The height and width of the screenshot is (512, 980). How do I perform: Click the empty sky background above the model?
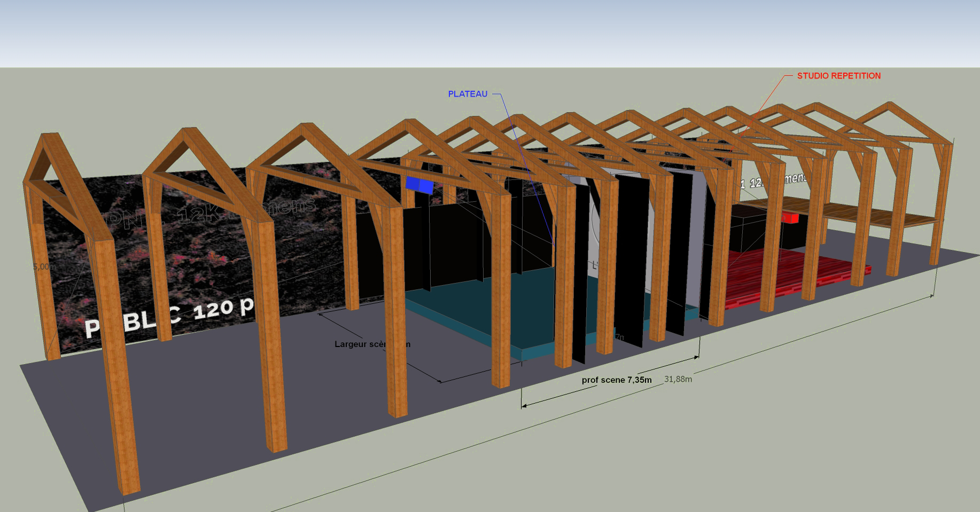[481, 32]
